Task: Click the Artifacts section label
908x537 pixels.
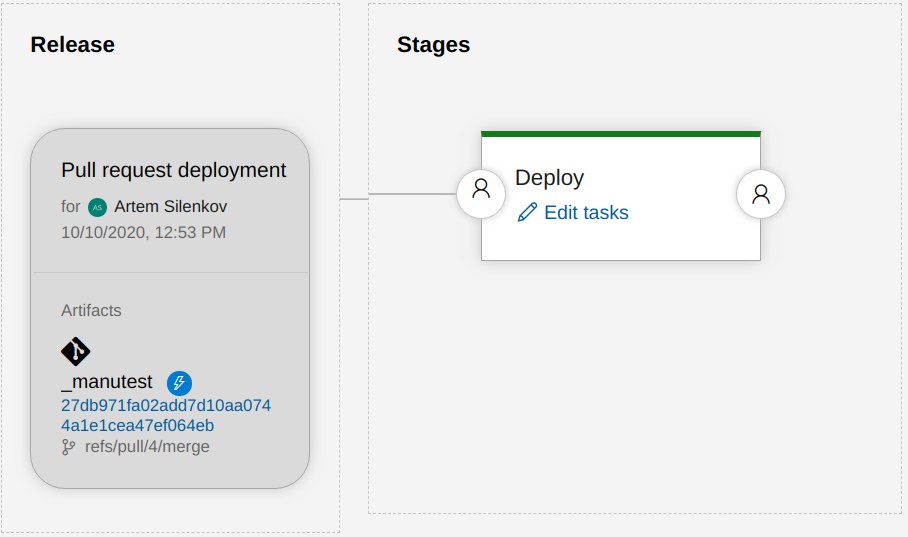Action: click(91, 310)
